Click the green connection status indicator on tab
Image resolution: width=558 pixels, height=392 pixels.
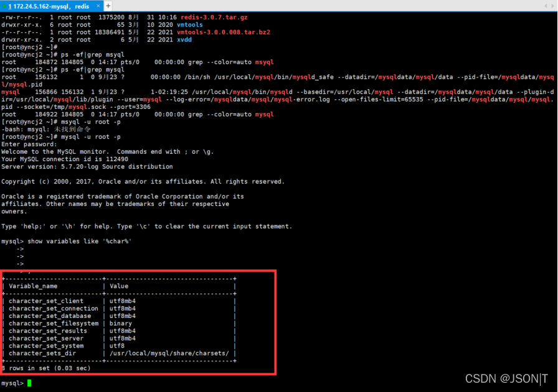pyautogui.click(x=4, y=6)
